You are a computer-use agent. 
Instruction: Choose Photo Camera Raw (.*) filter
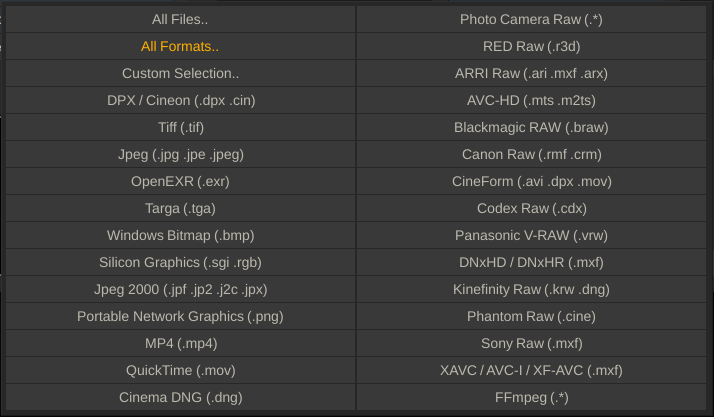tap(531, 19)
